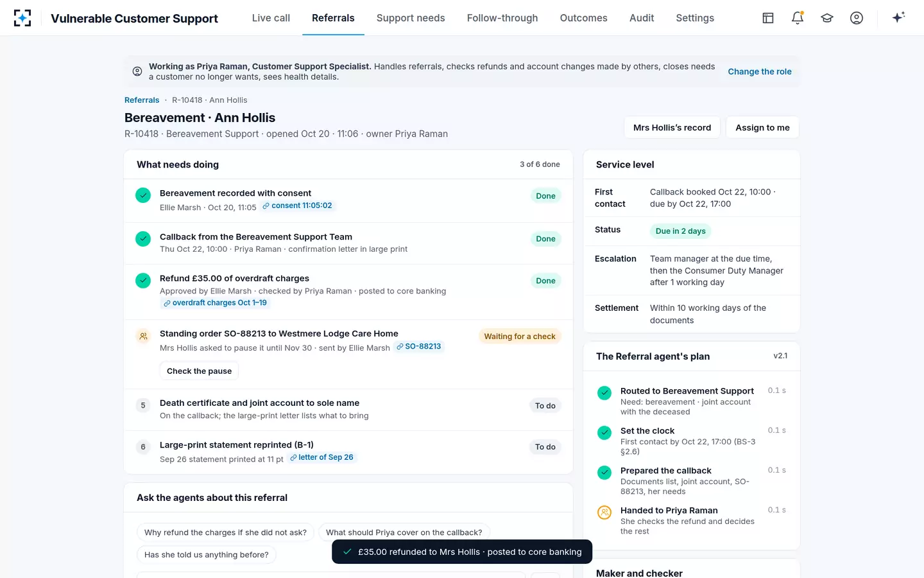Click the 'Waiting for a check' status badge
Screen dimensions: 924x578
coord(520,337)
